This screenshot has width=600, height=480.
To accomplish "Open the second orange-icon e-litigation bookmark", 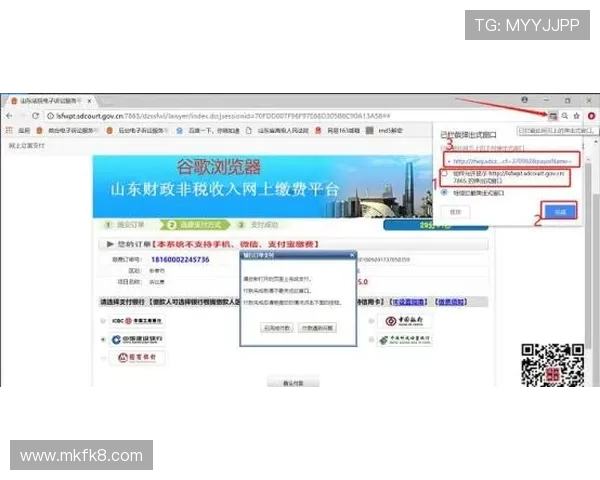I will coord(137,131).
